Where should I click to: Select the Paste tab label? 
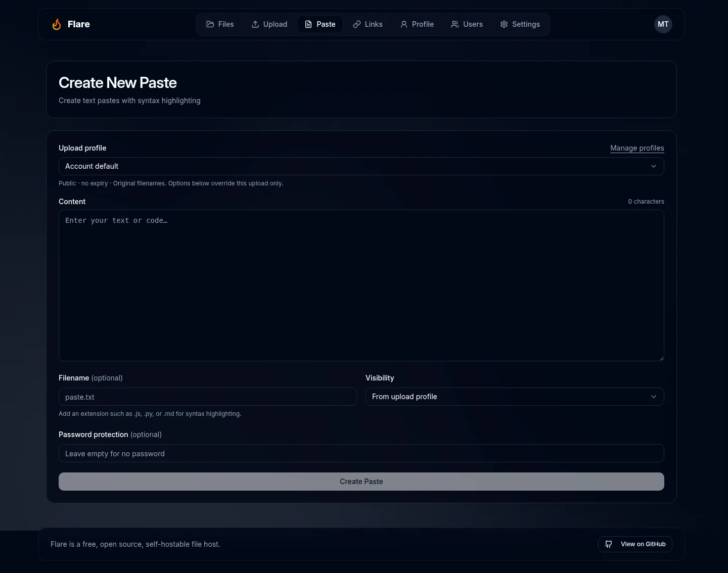[x=326, y=24]
